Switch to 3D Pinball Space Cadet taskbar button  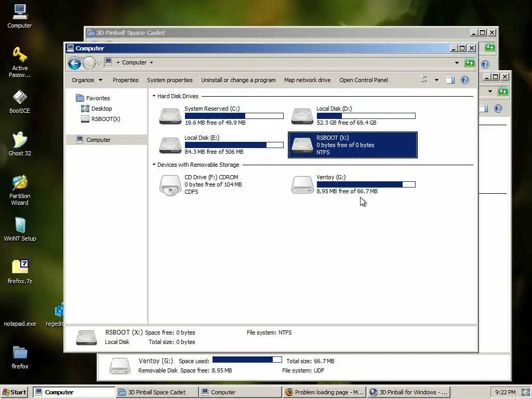click(157, 392)
